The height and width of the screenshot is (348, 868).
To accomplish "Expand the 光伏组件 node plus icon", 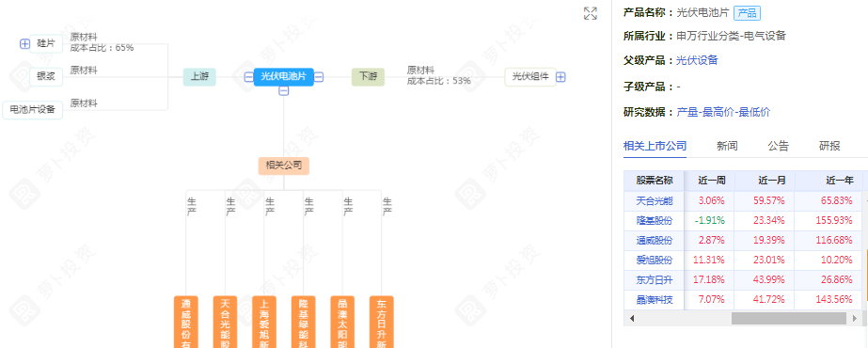I will pyautogui.click(x=560, y=77).
